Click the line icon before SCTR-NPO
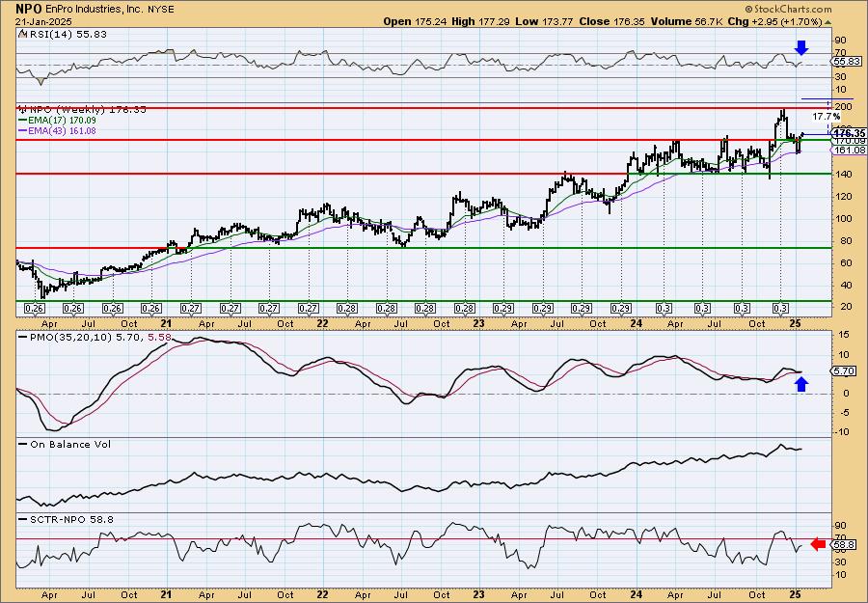The image size is (868, 603). pyautogui.click(x=23, y=519)
